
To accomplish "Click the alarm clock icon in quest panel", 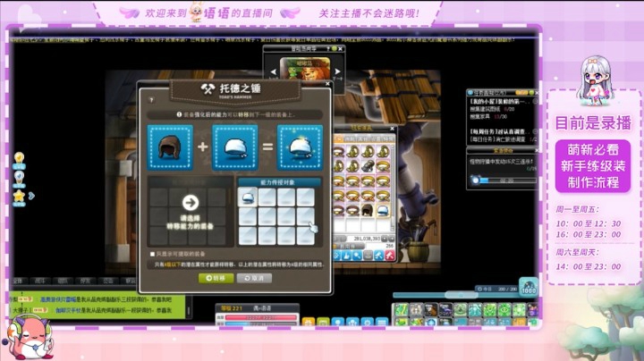I will pyautogui.click(x=475, y=180).
